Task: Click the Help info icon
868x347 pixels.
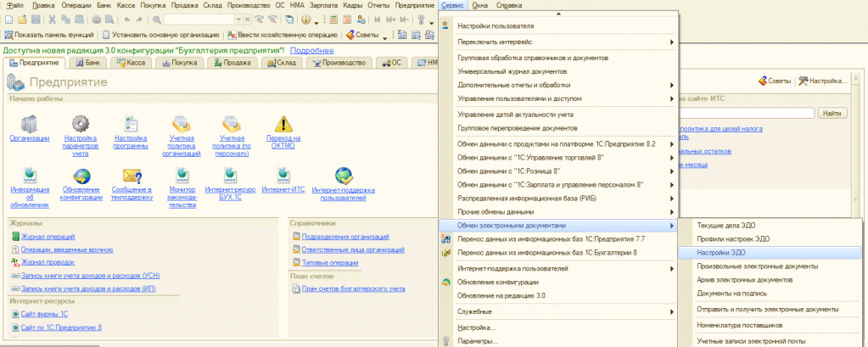Action: (306, 20)
